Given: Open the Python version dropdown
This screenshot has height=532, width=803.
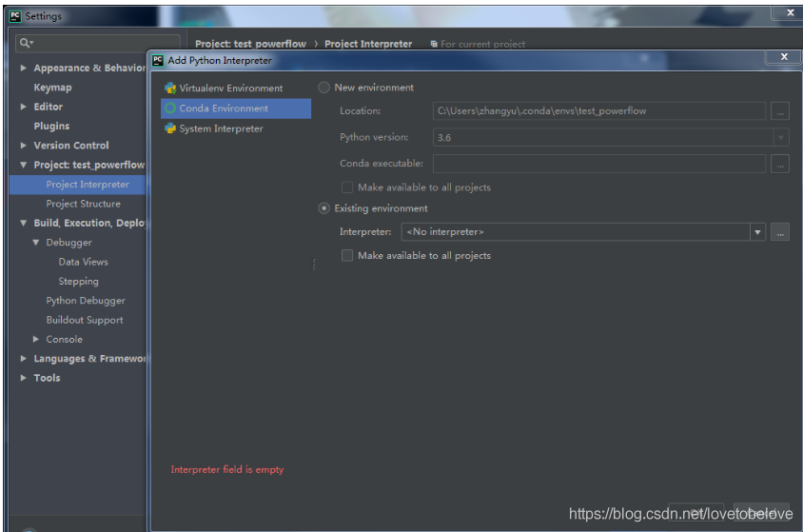Looking at the screenshot, I should coord(780,138).
